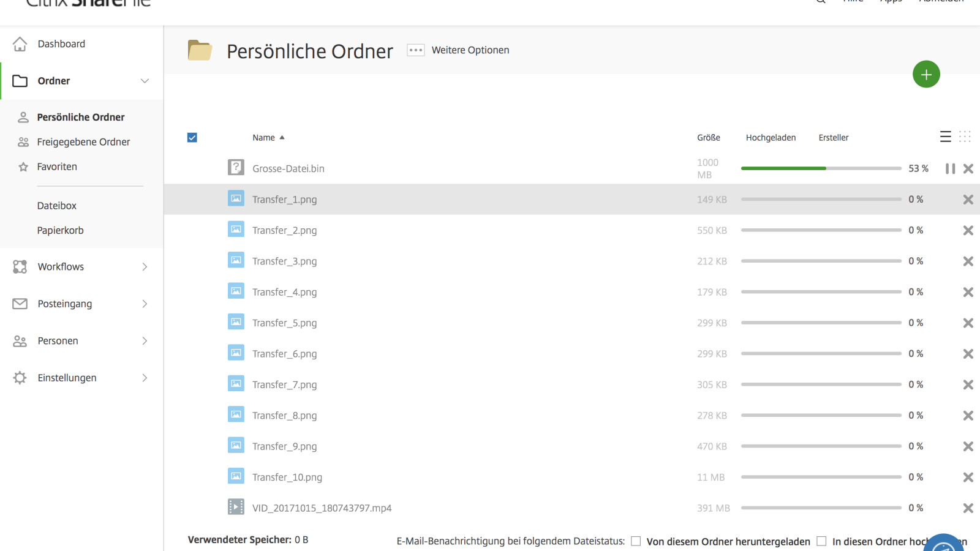Collapse the Ordner sidebar section
This screenshot has width=980, height=551.
pos(145,81)
